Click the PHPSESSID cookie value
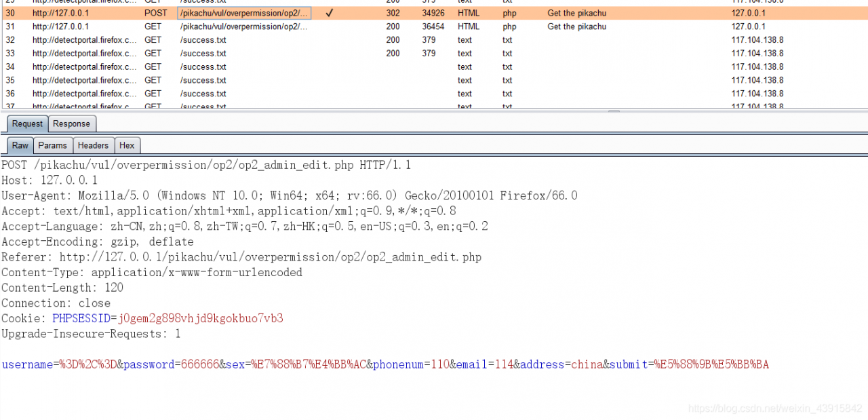 point(201,318)
